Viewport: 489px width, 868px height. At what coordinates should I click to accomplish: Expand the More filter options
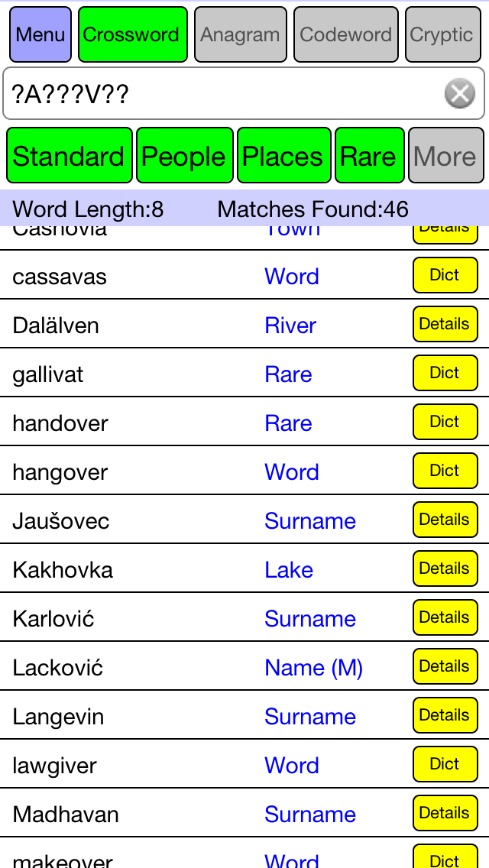click(x=445, y=155)
